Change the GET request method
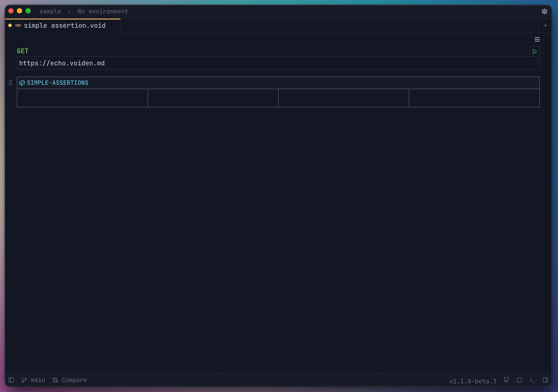Viewport: 558px width, 392px height. point(23,51)
